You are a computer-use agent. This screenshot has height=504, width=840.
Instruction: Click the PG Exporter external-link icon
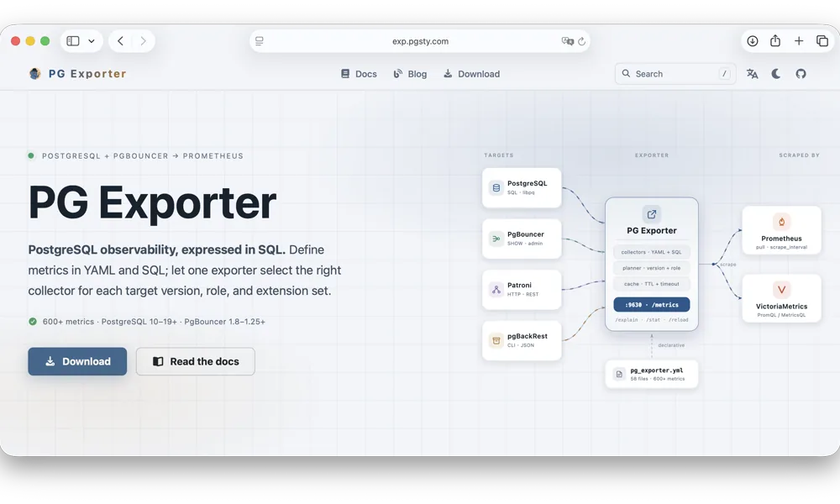tap(652, 214)
